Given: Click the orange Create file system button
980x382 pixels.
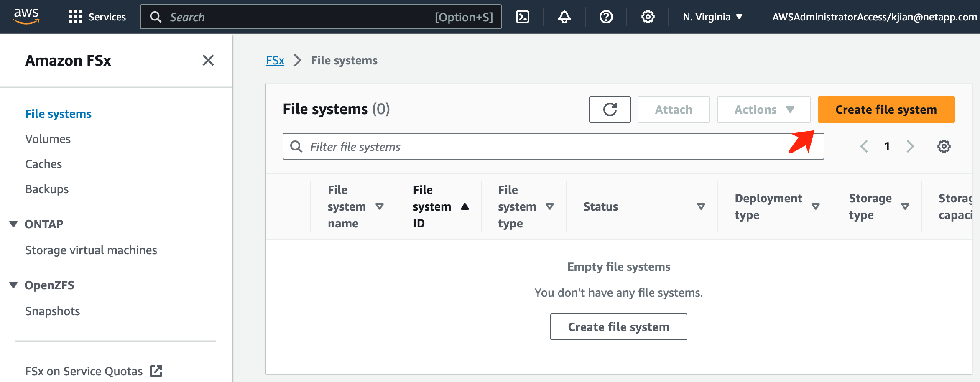Looking at the screenshot, I should pos(886,110).
